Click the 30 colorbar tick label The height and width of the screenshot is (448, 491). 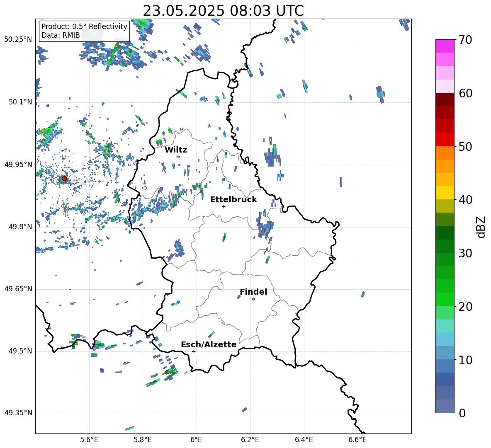466,253
